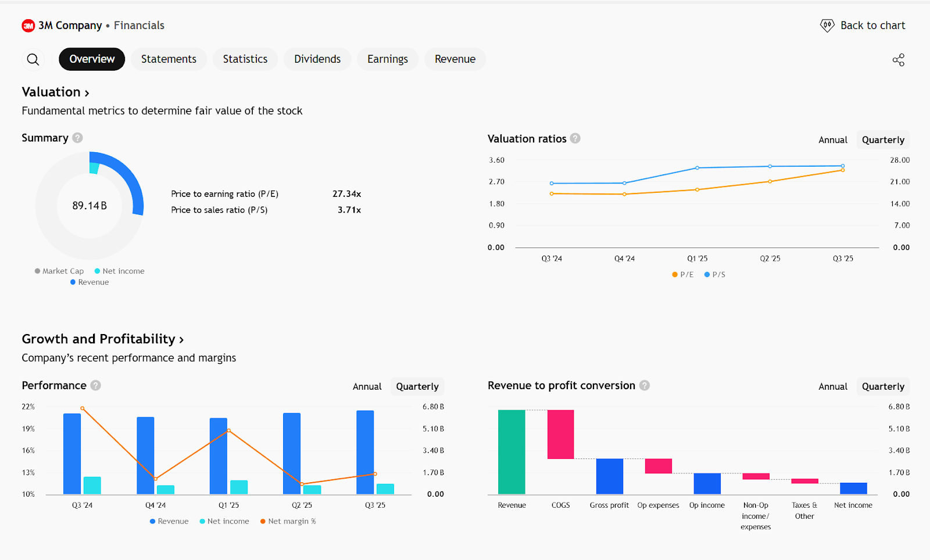930x560 pixels.
Task: Show the Performance help tooltip icon
Action: [96, 385]
